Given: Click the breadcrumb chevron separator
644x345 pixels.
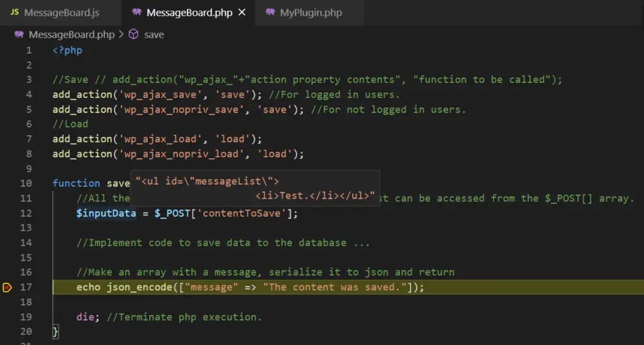Looking at the screenshot, I should coord(121,35).
